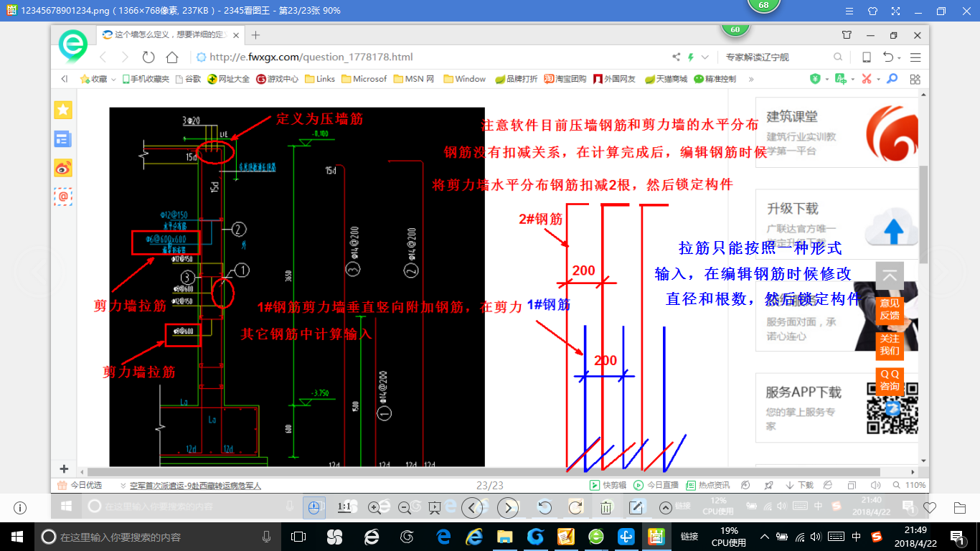Screen dimensions: 980x551
Task: Click the address bar with e.fwxgx.com URL
Action: (430, 57)
